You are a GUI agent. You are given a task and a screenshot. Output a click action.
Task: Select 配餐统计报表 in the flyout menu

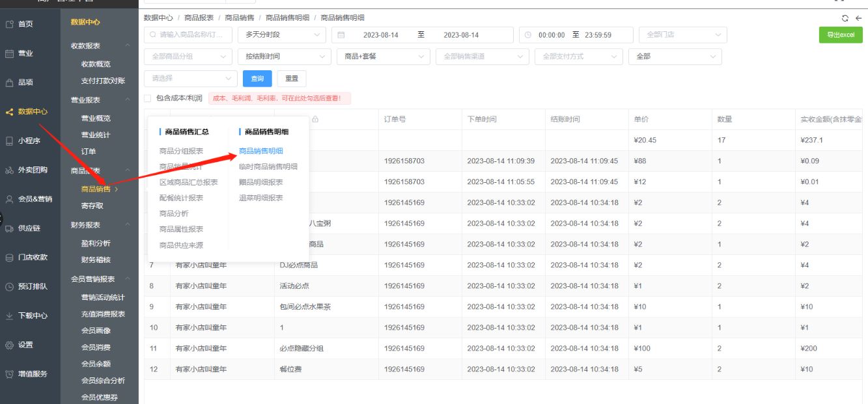pos(182,198)
